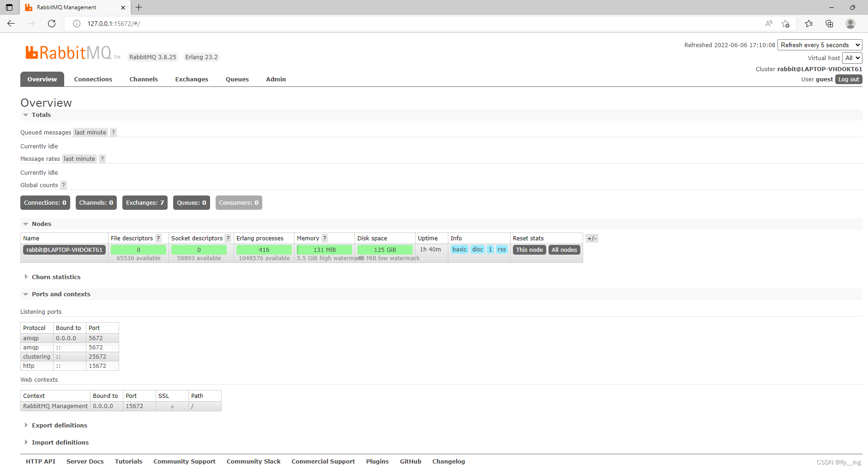
Task: Reset stats for All nodes
Action: point(564,250)
